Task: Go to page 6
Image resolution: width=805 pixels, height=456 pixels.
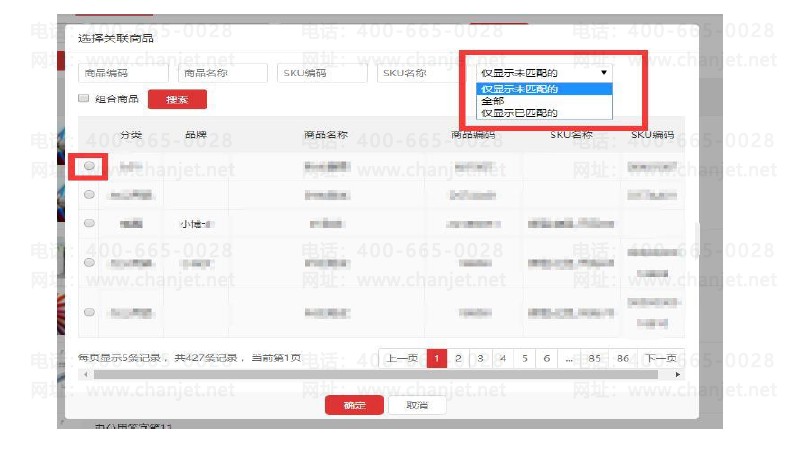Action: [x=547, y=358]
